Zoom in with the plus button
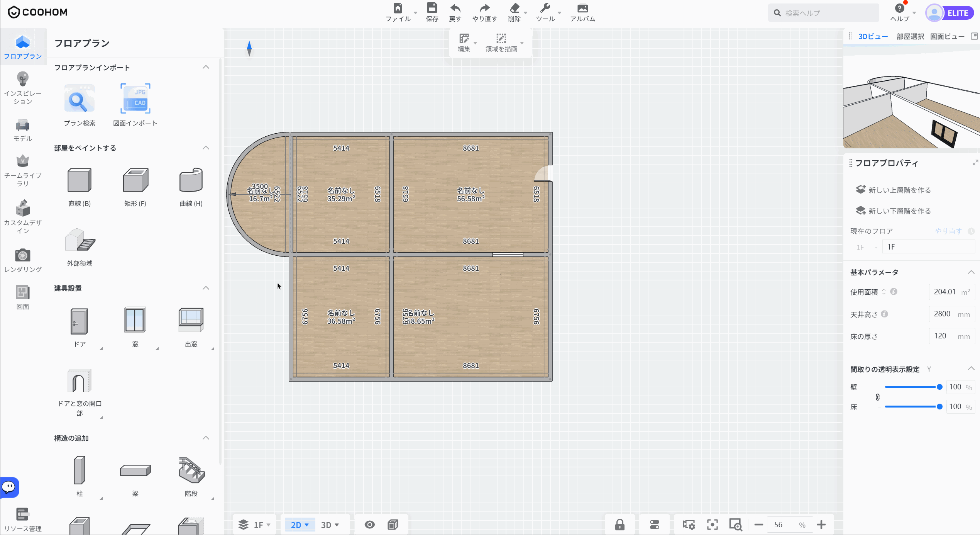Screen dimensions: 980x535 coord(821,525)
